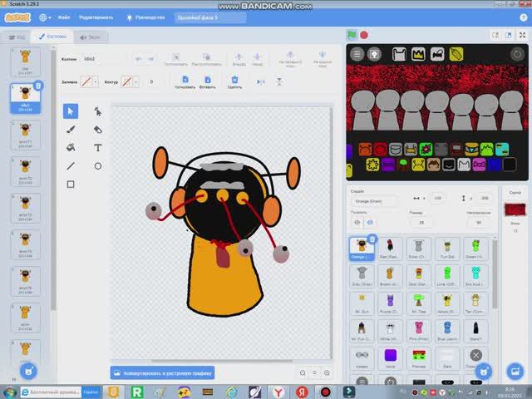Screen dimensions: 532x399
Task: Click the green flag to run project
Action: 352,35
